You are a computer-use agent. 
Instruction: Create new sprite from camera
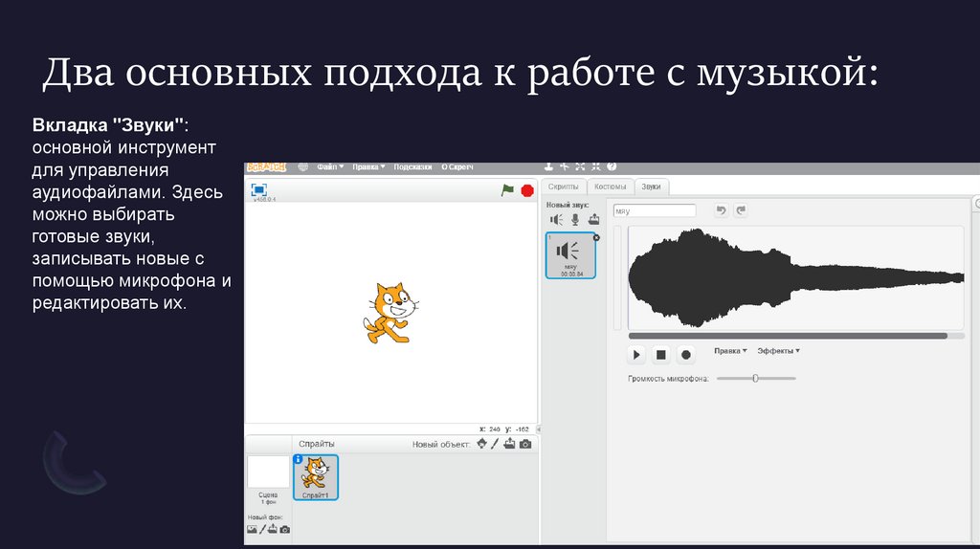click(x=525, y=444)
